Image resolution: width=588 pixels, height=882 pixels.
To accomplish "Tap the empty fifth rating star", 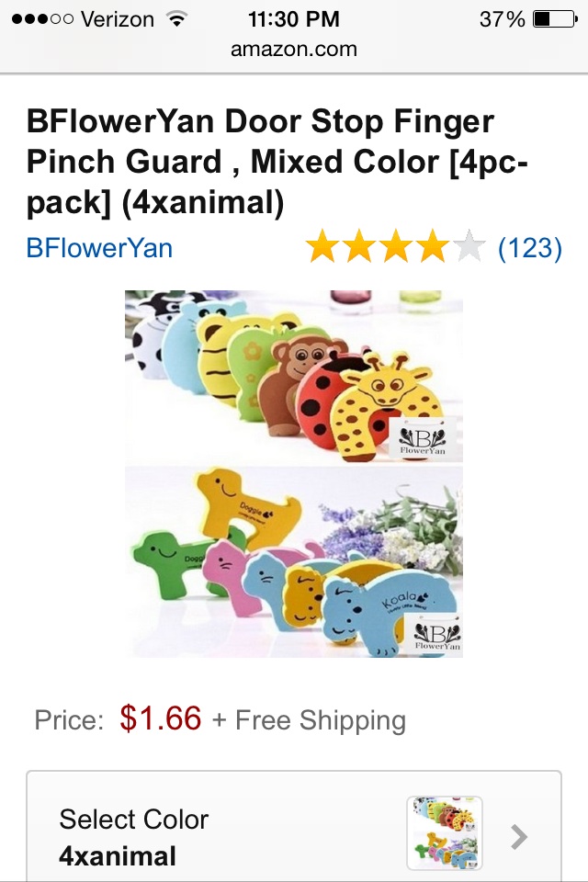I will pyautogui.click(x=469, y=247).
